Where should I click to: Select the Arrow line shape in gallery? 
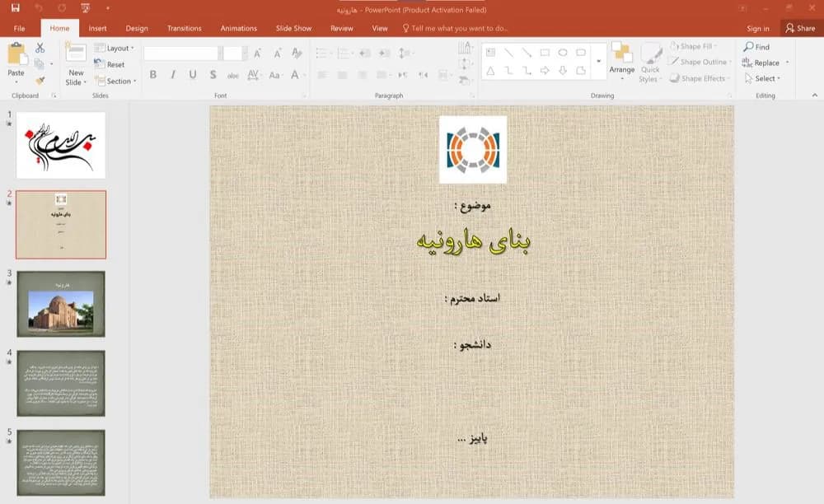click(527, 53)
